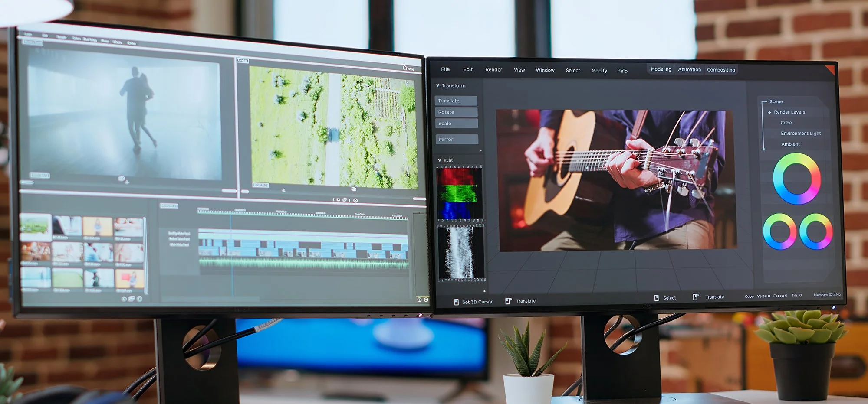Open the Render menu
The height and width of the screenshot is (404, 868).
coord(493,70)
